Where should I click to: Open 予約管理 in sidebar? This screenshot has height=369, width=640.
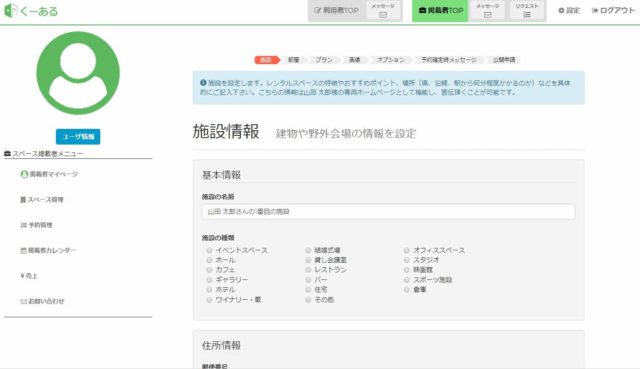click(x=36, y=225)
